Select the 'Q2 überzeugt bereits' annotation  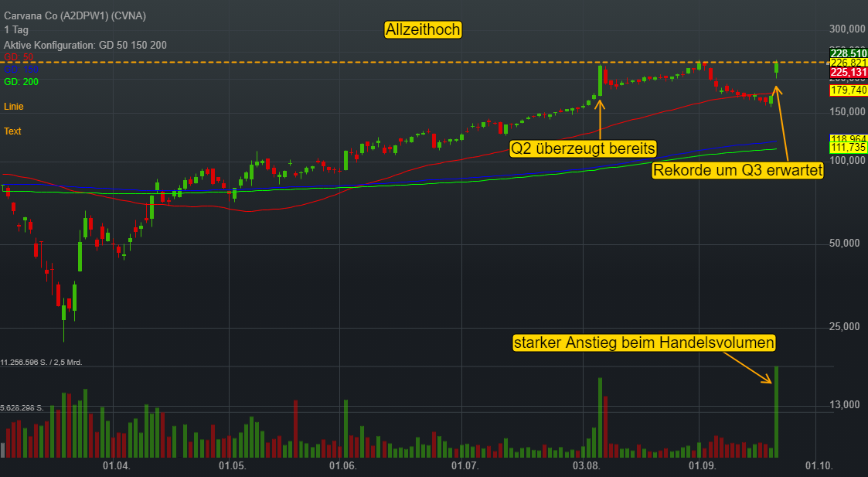point(583,148)
